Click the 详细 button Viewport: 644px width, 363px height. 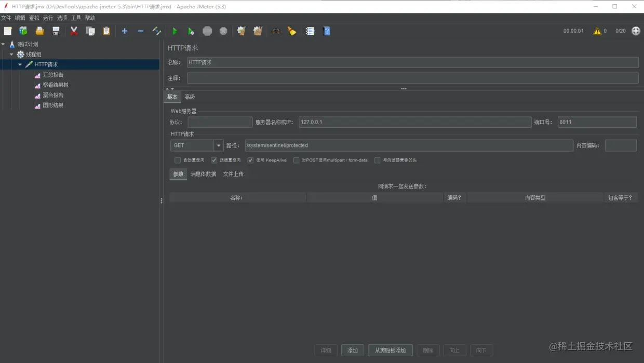[326, 351]
